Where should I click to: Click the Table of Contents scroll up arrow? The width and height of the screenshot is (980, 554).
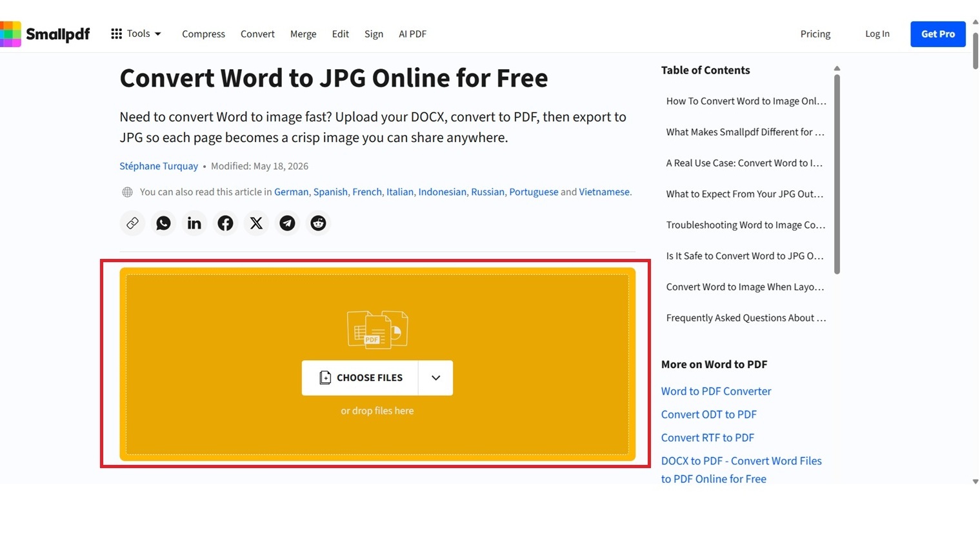(x=837, y=68)
